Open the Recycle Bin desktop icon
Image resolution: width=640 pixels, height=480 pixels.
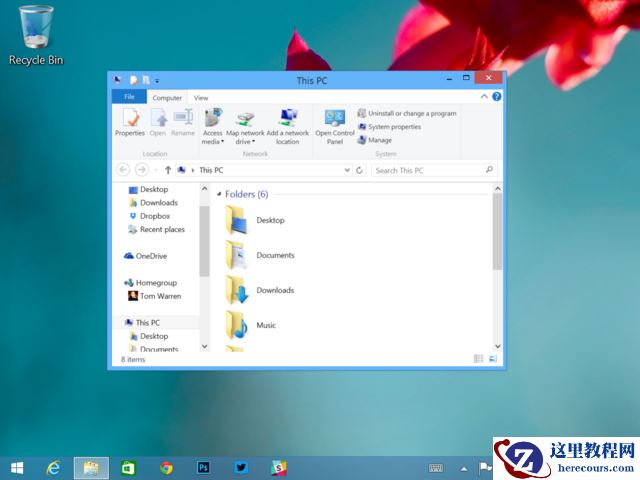point(36,35)
